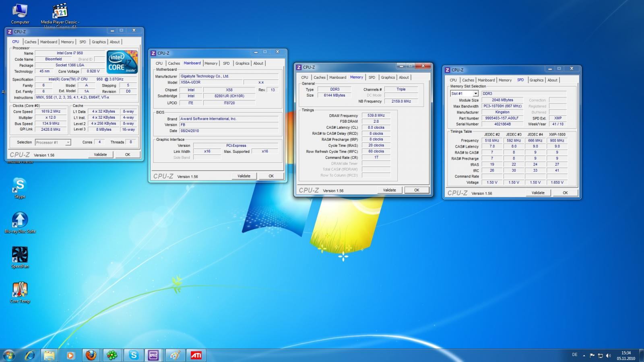Launch Internet Explorer from the taskbar
Screen dimensions: 644x362
[30, 355]
